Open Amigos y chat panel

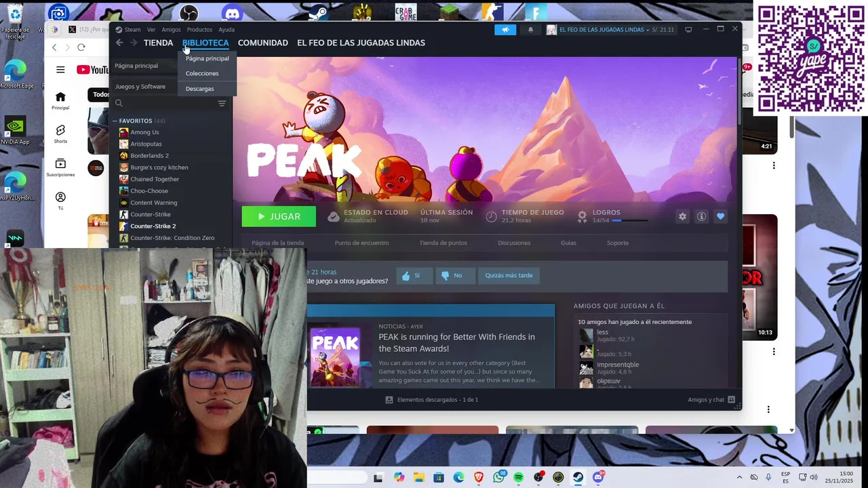click(711, 400)
